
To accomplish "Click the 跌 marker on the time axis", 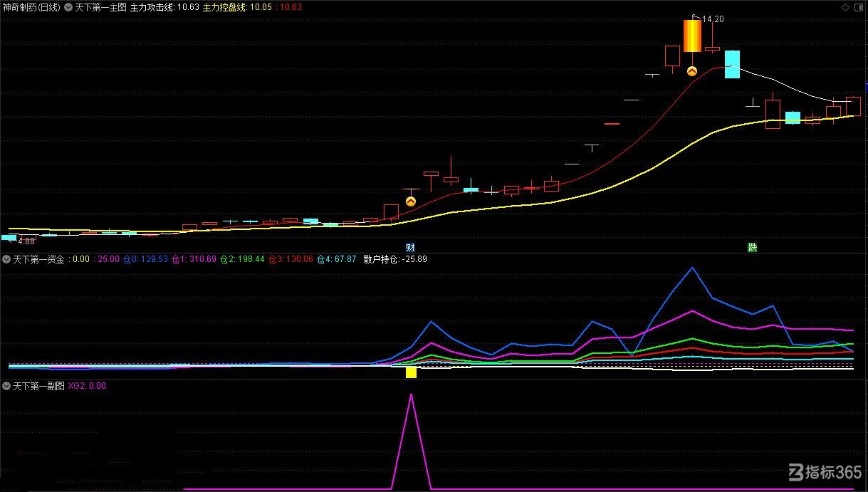I will (753, 247).
